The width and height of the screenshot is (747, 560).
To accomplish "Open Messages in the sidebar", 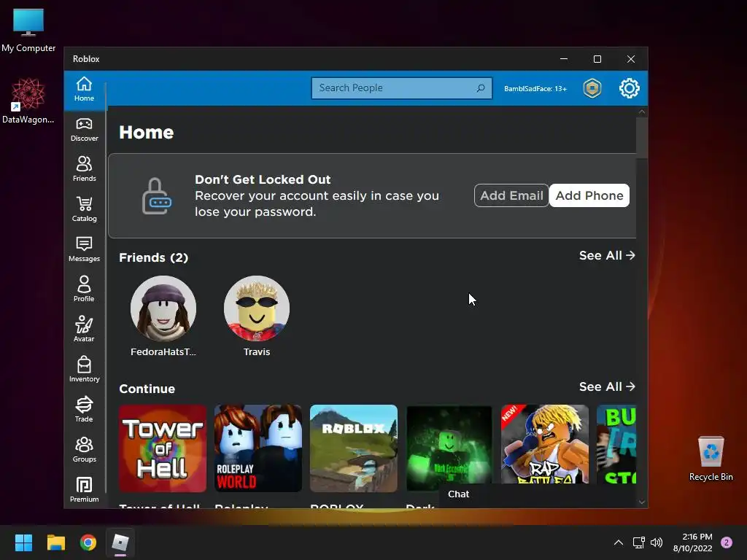I will [85, 249].
